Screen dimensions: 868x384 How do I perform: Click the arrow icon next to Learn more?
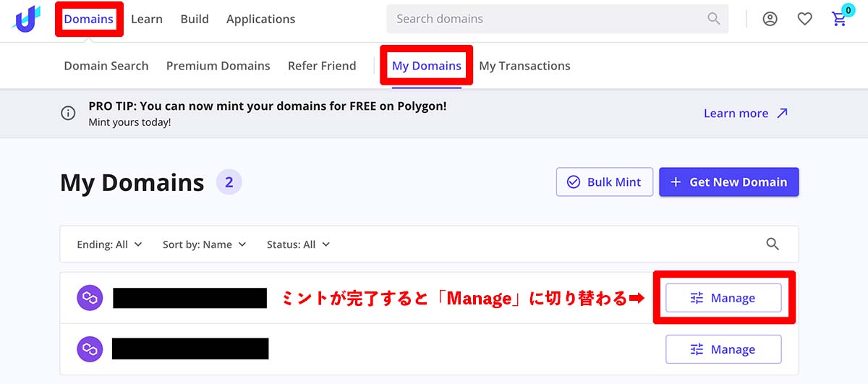coord(782,113)
